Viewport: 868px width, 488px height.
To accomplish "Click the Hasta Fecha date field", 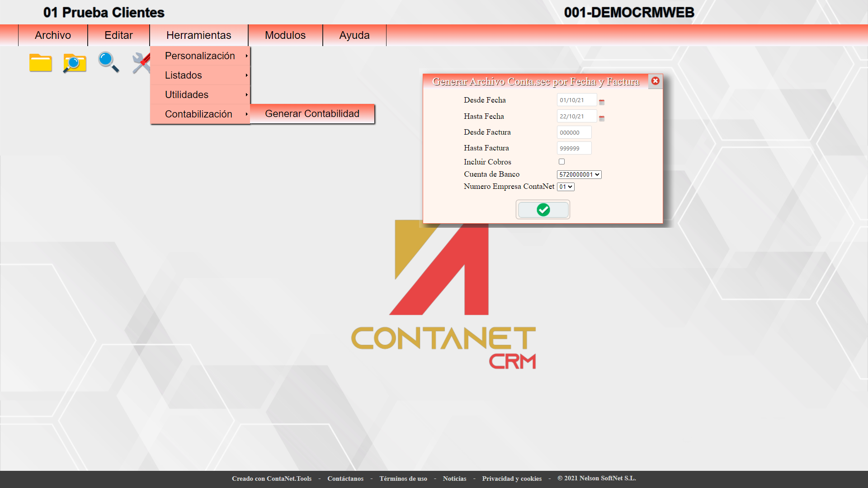I will (x=577, y=117).
